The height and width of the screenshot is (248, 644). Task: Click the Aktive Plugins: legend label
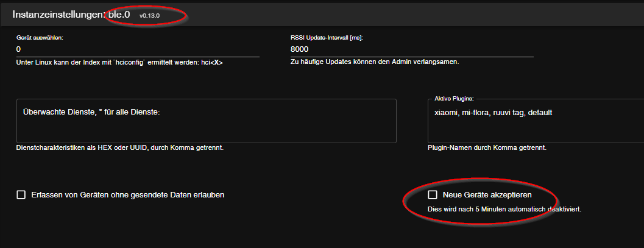pyautogui.click(x=454, y=98)
